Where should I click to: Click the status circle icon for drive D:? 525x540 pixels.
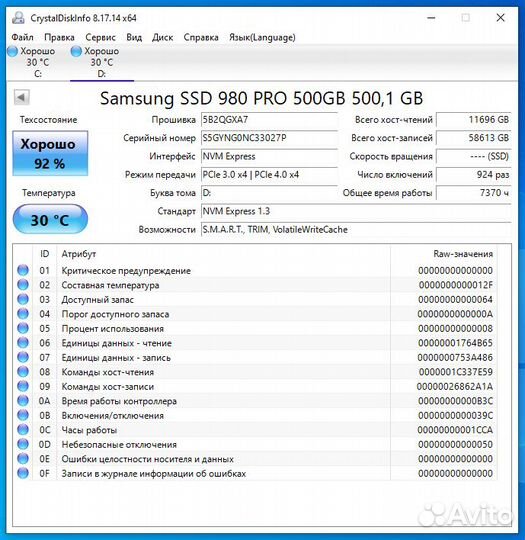pos(76,51)
